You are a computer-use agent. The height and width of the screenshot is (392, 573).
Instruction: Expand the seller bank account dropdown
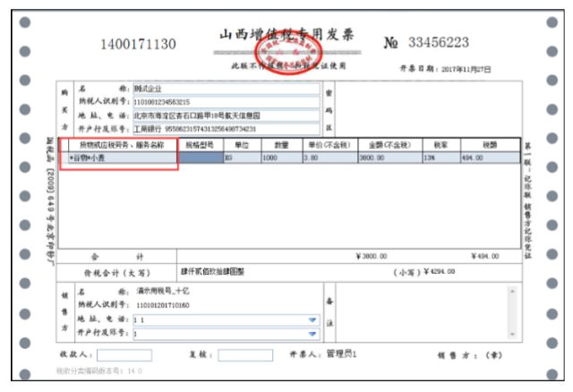(x=312, y=334)
